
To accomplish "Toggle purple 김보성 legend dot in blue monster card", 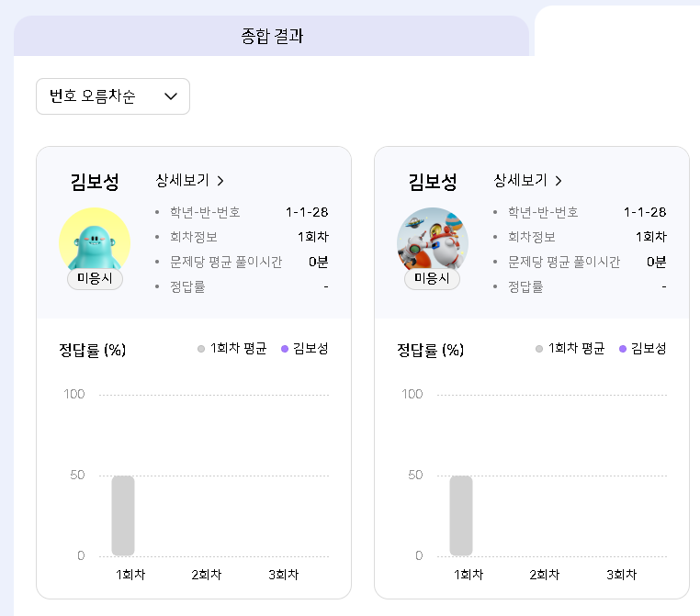I will click(x=285, y=349).
